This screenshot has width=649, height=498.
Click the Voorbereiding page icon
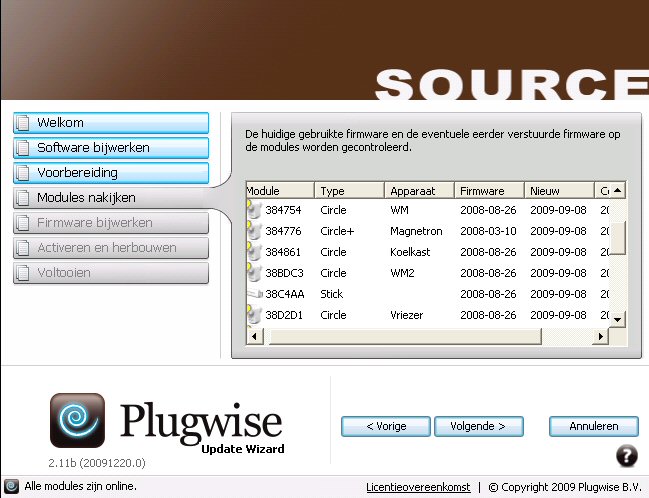click(23, 173)
